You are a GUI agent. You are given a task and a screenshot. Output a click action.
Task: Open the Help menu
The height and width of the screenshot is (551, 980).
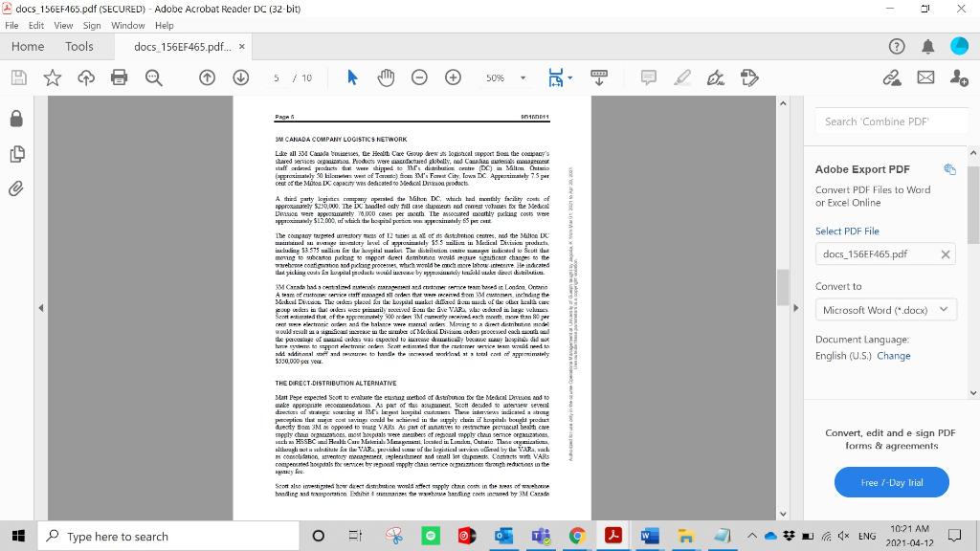(x=165, y=26)
